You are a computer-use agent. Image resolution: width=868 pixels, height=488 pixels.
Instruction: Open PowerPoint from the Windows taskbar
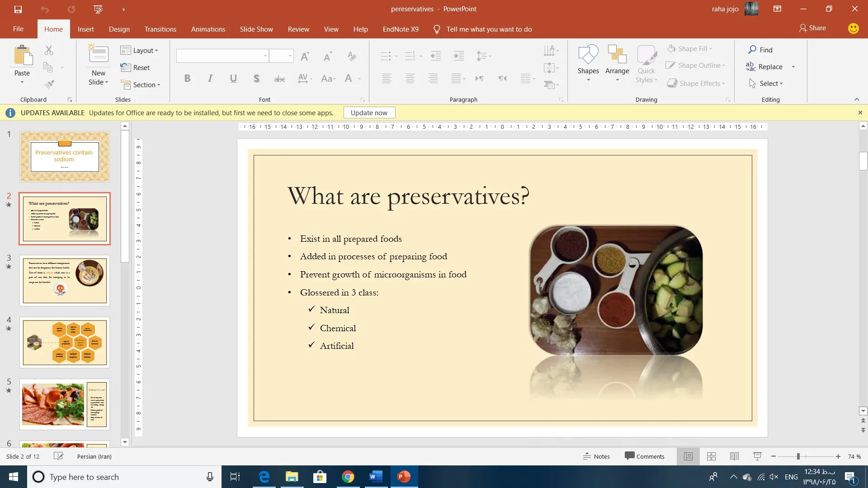click(x=404, y=477)
